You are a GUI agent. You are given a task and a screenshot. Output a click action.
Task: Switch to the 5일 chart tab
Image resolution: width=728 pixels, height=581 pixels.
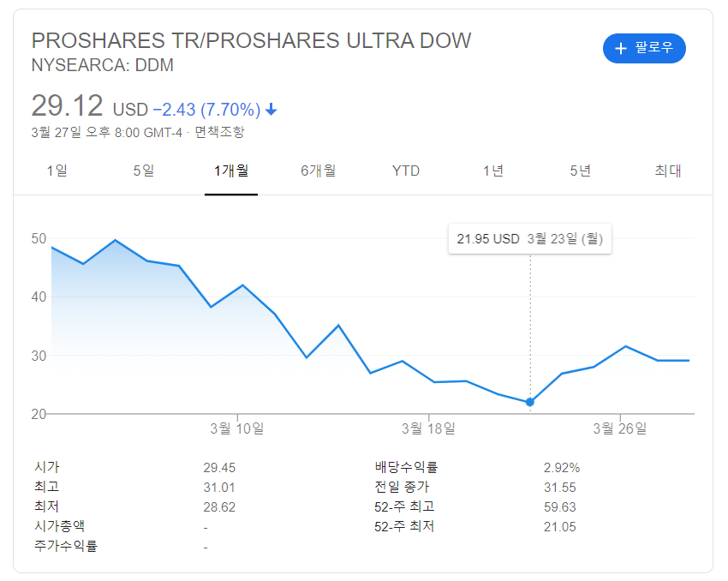pos(143,171)
